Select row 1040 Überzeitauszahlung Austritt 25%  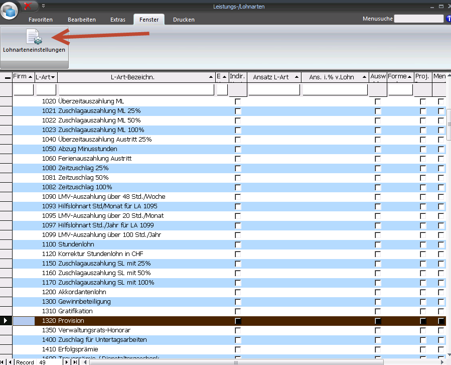click(229, 139)
